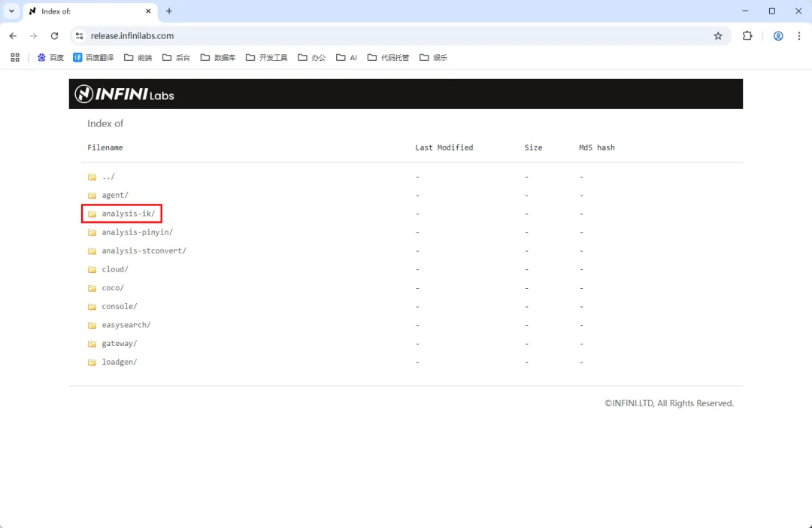
Task: Click the 'Index of' heading text
Action: pos(105,123)
